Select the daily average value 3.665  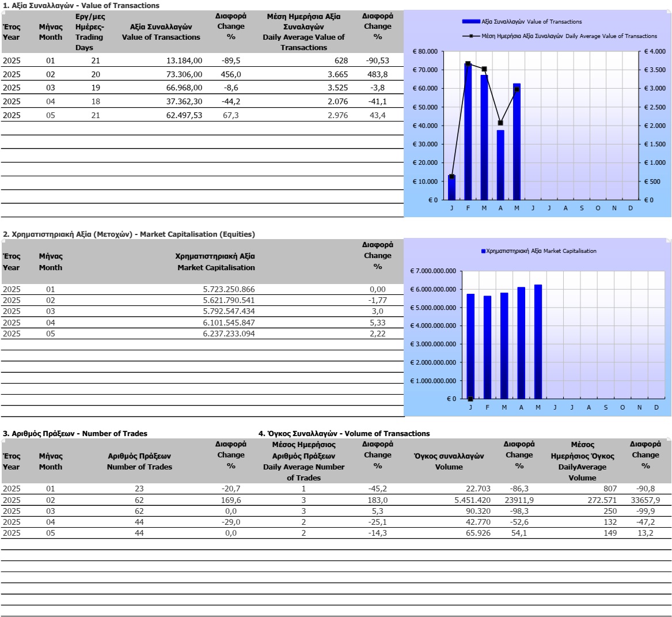pyautogui.click(x=337, y=74)
